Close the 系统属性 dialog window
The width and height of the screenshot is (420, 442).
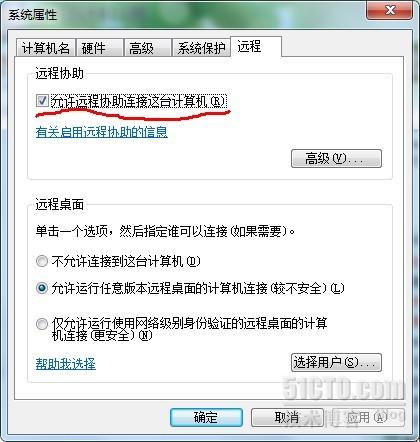(x=390, y=11)
